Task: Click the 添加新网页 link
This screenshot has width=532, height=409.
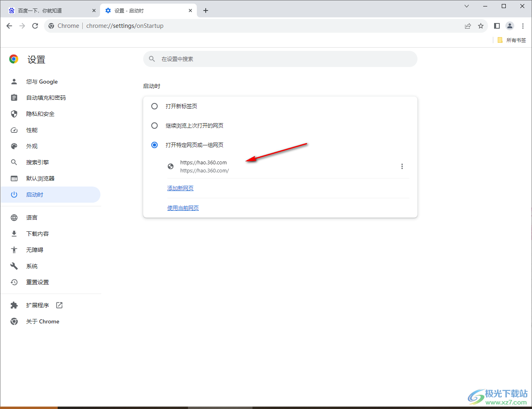Action: click(180, 188)
